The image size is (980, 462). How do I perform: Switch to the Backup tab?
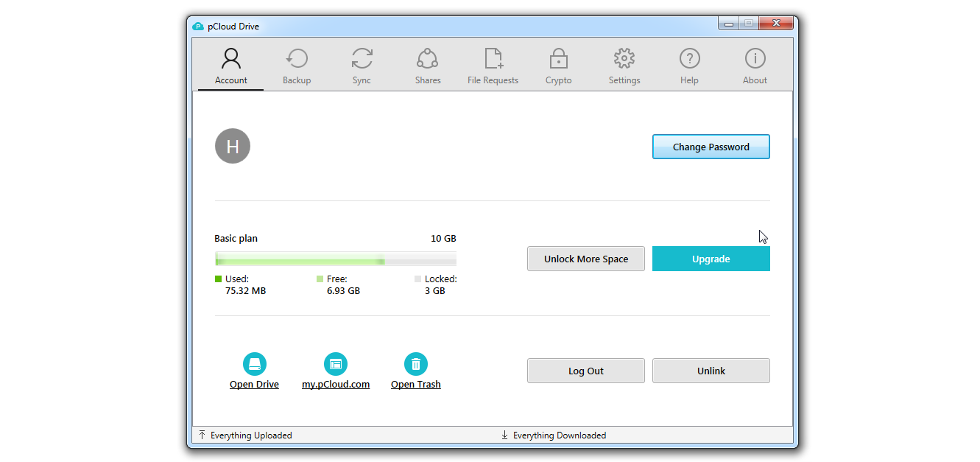pyautogui.click(x=297, y=66)
